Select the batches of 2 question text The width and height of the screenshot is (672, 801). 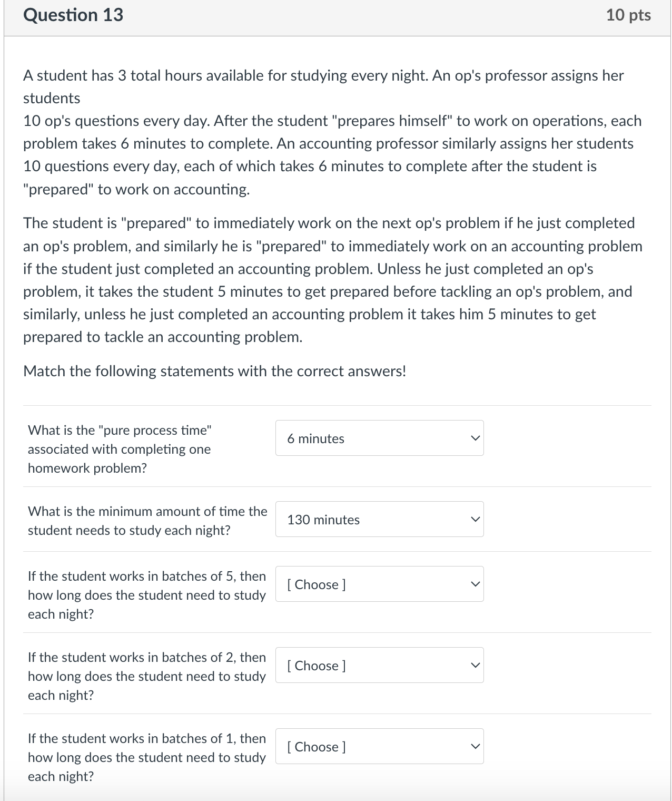pos(146,677)
